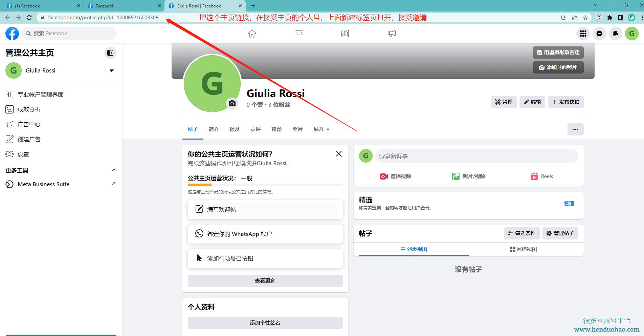Switch to 网格视图 posts tab
The height and width of the screenshot is (336, 644).
523,249
